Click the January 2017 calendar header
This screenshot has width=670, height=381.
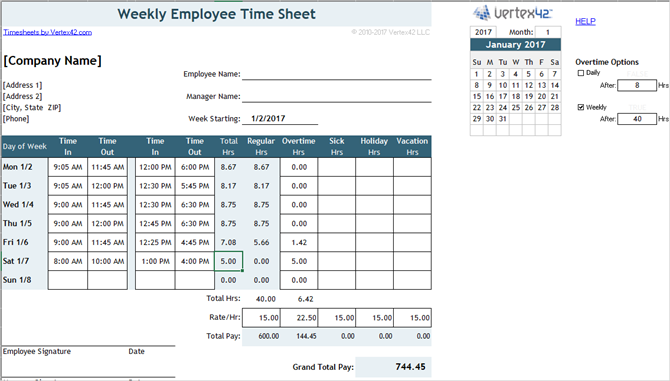click(515, 44)
